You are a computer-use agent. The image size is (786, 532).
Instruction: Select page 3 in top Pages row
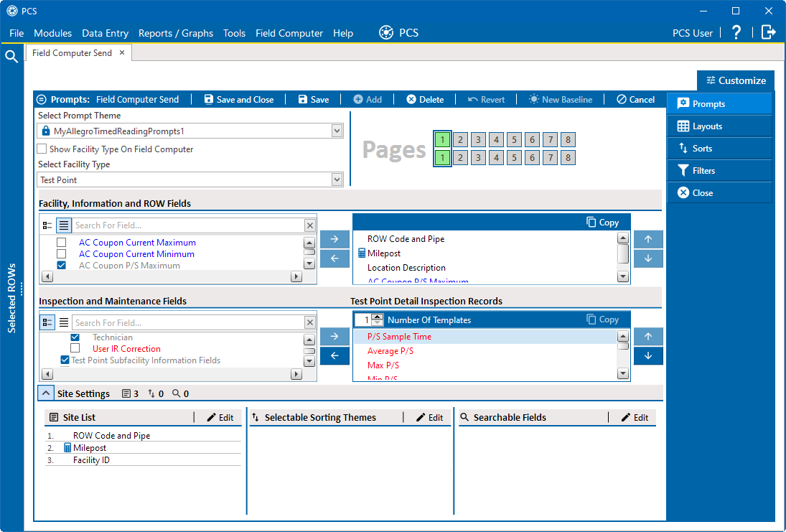click(x=478, y=139)
